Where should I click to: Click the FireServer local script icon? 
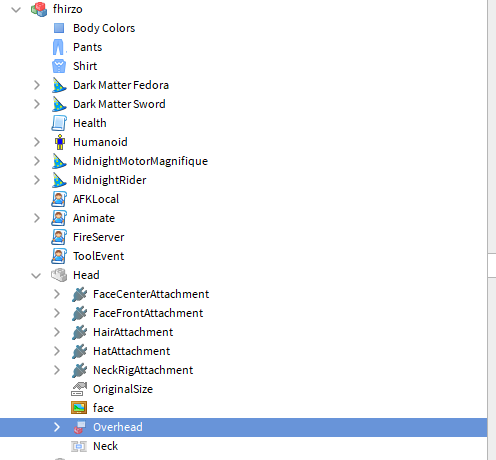[59, 237]
